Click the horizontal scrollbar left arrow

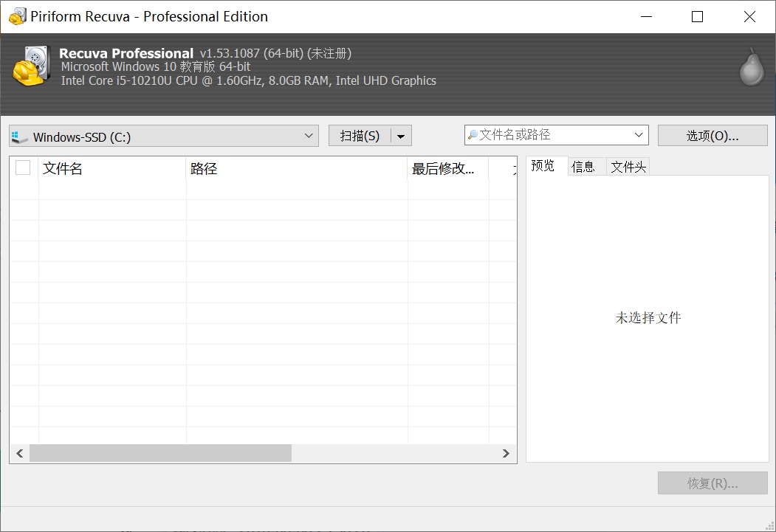point(20,453)
